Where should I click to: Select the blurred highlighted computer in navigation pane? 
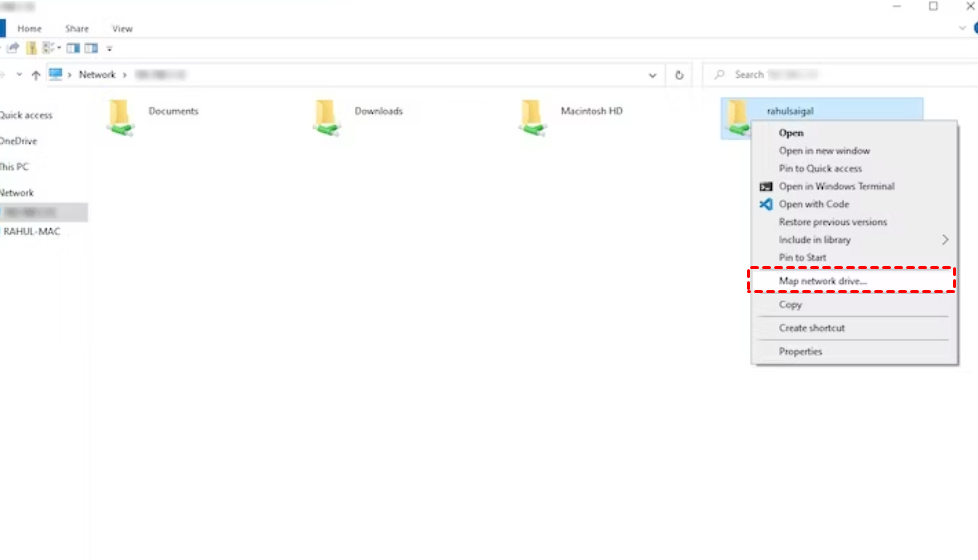tap(44, 212)
